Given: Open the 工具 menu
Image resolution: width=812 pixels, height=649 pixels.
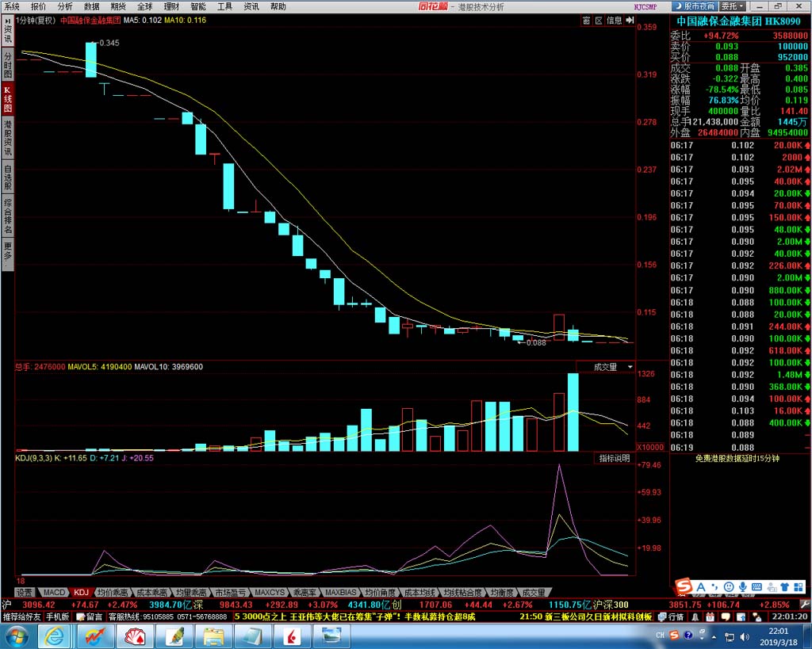Looking at the screenshot, I should [224, 6].
